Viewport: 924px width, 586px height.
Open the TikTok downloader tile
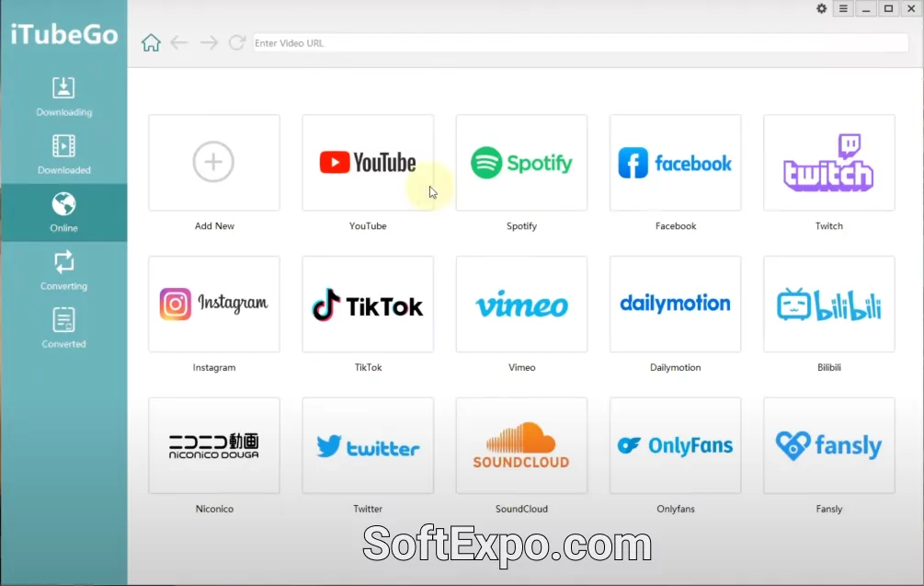click(x=367, y=304)
